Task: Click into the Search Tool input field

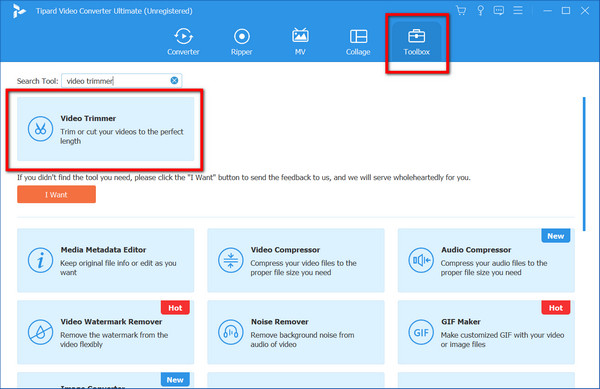Action: coord(121,81)
